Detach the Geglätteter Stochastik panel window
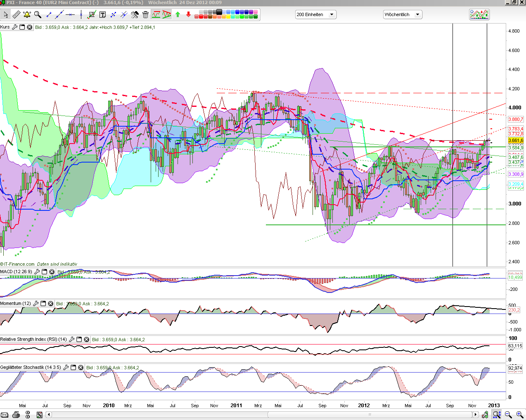Viewport: 526px width, 420px height. pyautogui.click(x=73, y=367)
